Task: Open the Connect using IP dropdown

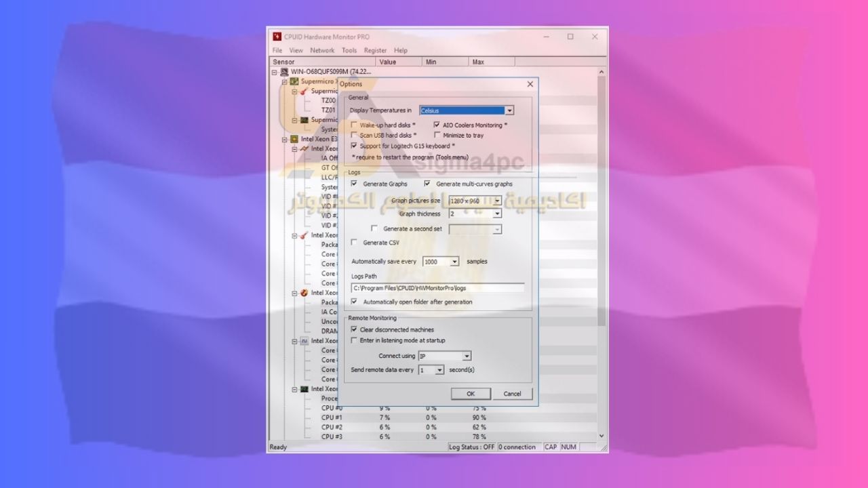Action: point(467,356)
